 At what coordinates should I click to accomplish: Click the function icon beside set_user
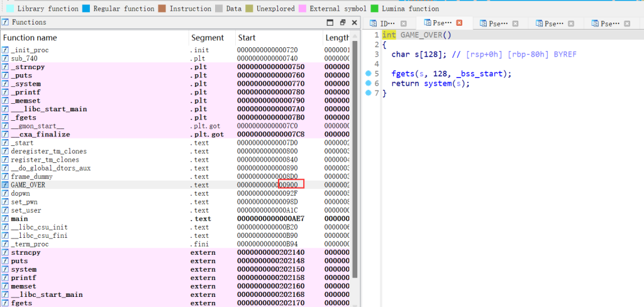[6, 210]
